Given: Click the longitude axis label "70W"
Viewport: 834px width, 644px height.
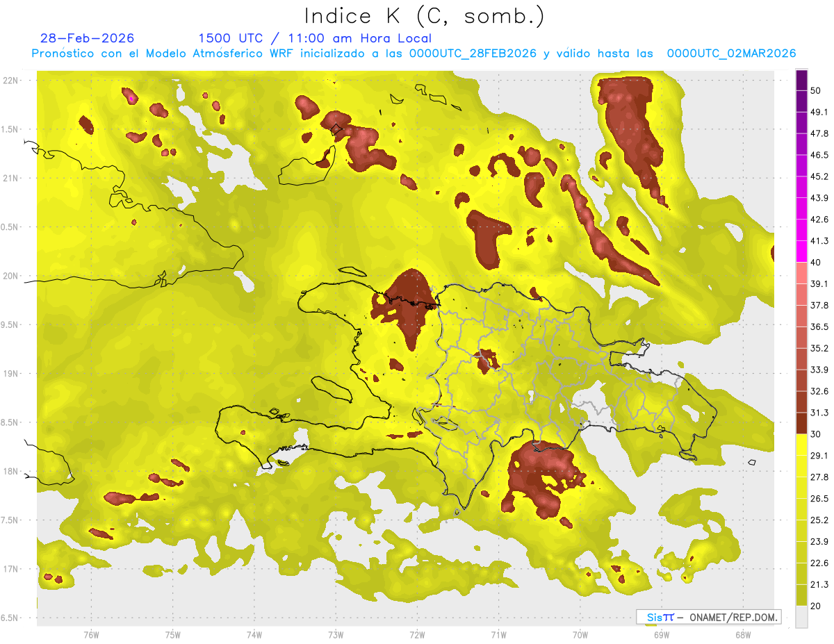Looking at the screenshot, I should point(580,634).
